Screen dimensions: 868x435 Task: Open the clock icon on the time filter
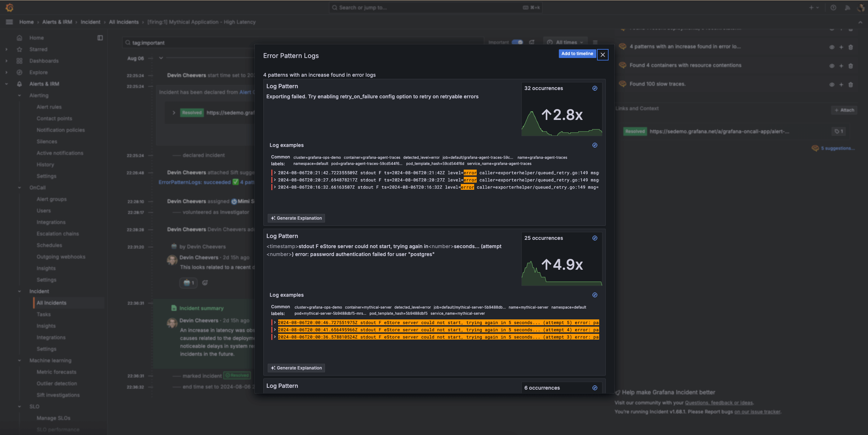coord(549,42)
